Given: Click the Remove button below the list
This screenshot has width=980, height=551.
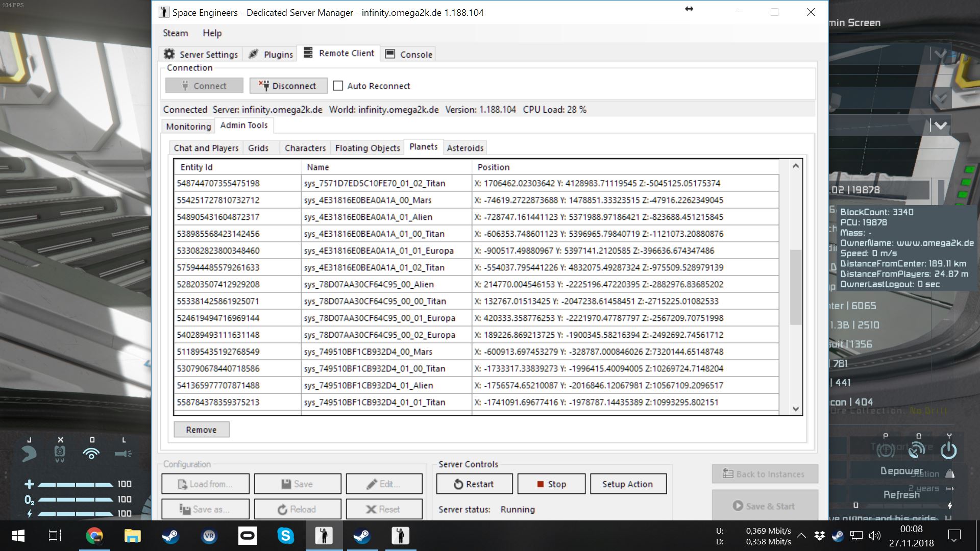Looking at the screenshot, I should click(x=201, y=430).
